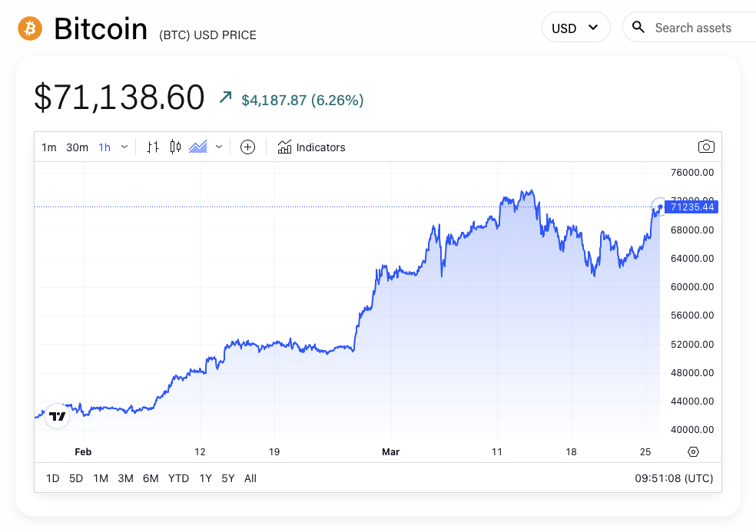Select the All time range tab

[x=250, y=477]
